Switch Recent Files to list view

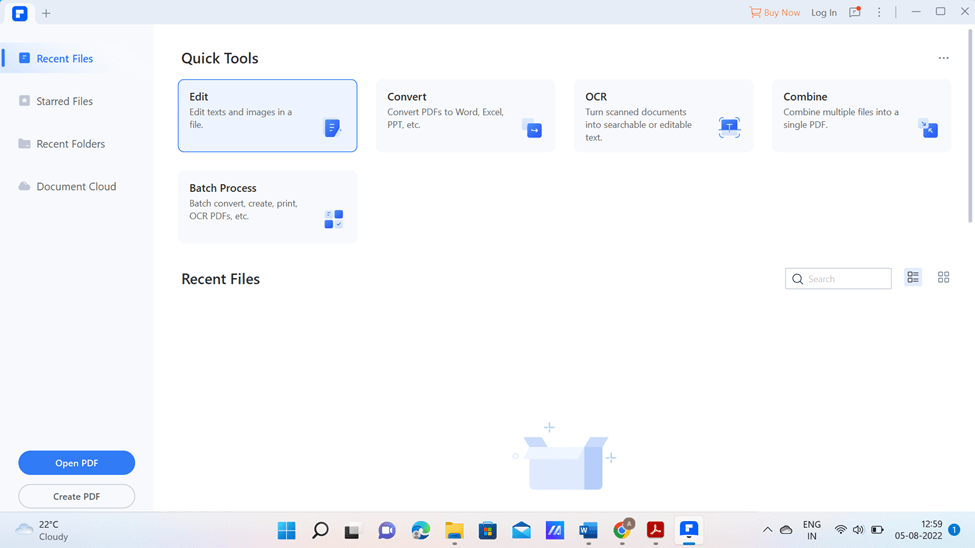coord(913,277)
